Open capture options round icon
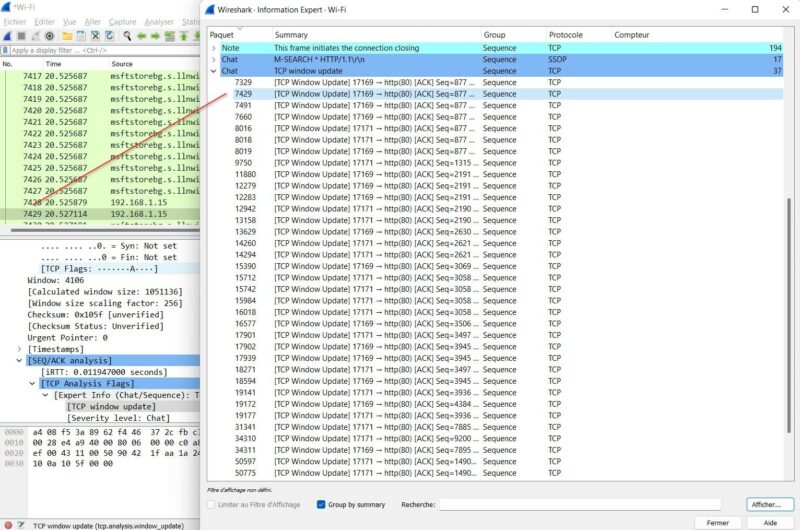 [x=49, y=36]
